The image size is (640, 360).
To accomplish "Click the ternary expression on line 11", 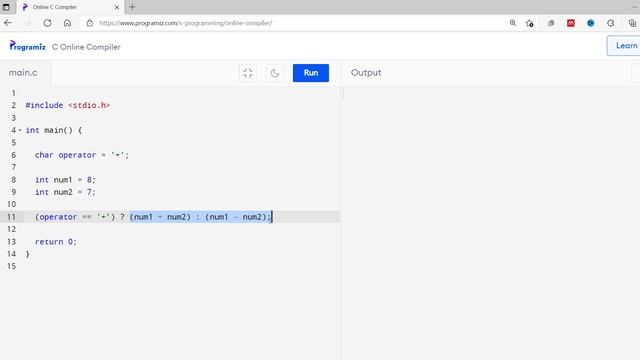I will click(x=153, y=217).
